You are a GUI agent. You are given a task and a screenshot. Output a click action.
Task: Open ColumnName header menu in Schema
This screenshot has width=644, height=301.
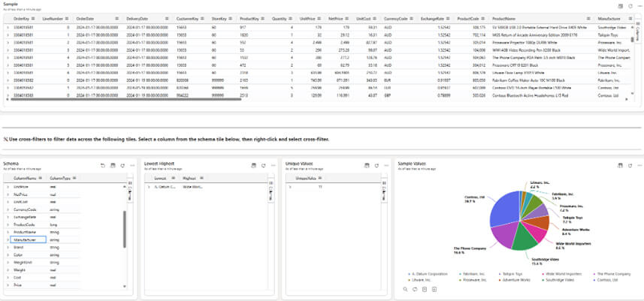40,179
